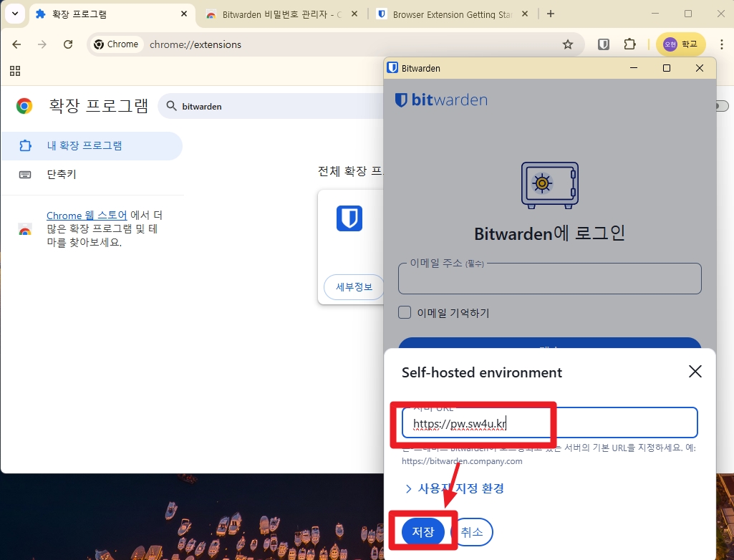Viewport: 734px width, 560px height.
Task: Toggle the developer mode switch
Action: click(720, 105)
